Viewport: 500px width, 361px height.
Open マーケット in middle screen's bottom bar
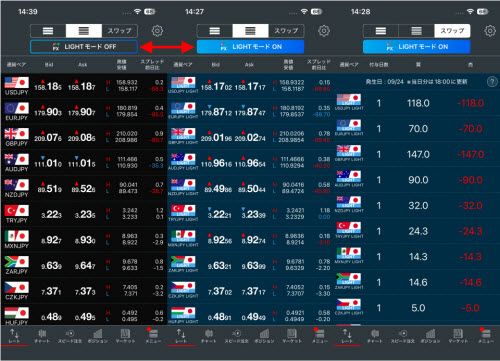coord(292,336)
